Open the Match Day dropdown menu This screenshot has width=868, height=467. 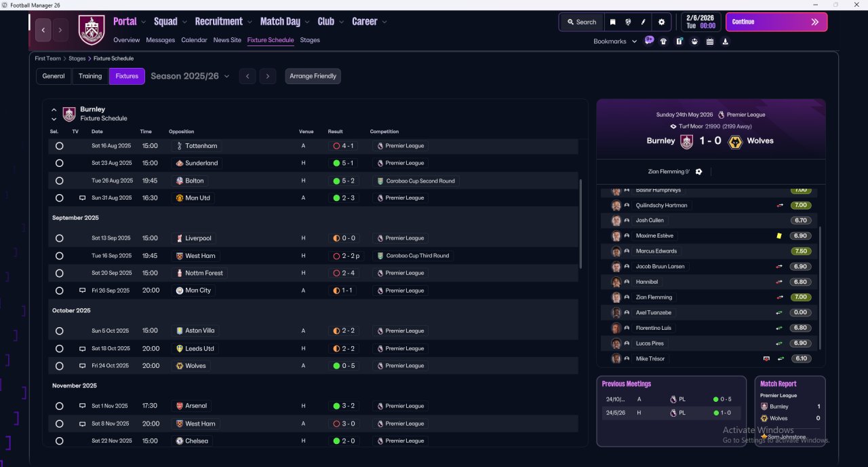click(285, 22)
